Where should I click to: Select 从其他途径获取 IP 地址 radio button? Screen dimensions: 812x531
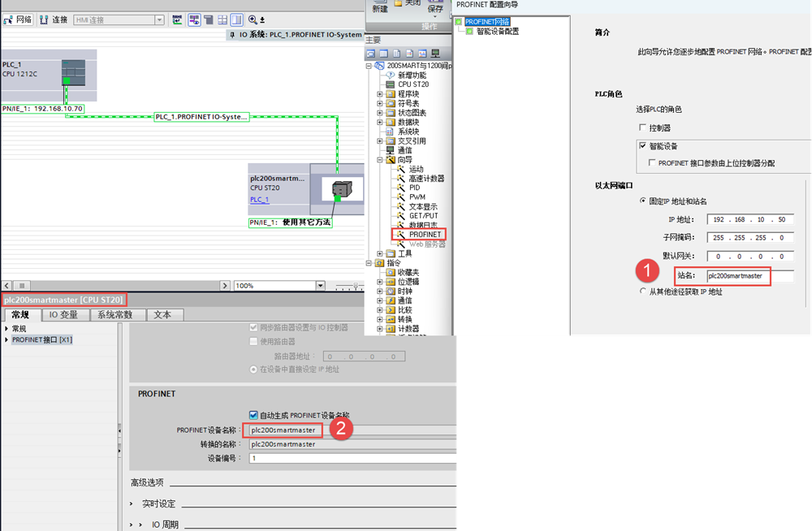(x=642, y=291)
